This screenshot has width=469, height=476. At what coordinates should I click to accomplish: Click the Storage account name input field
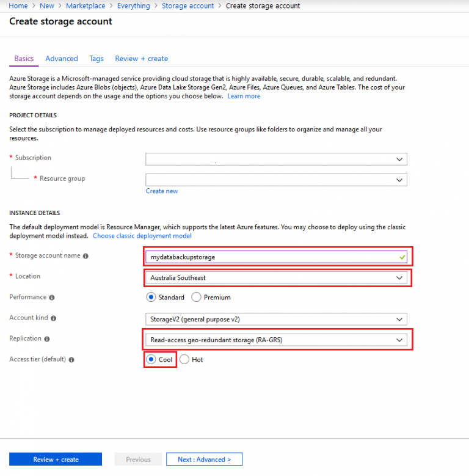[x=276, y=257]
